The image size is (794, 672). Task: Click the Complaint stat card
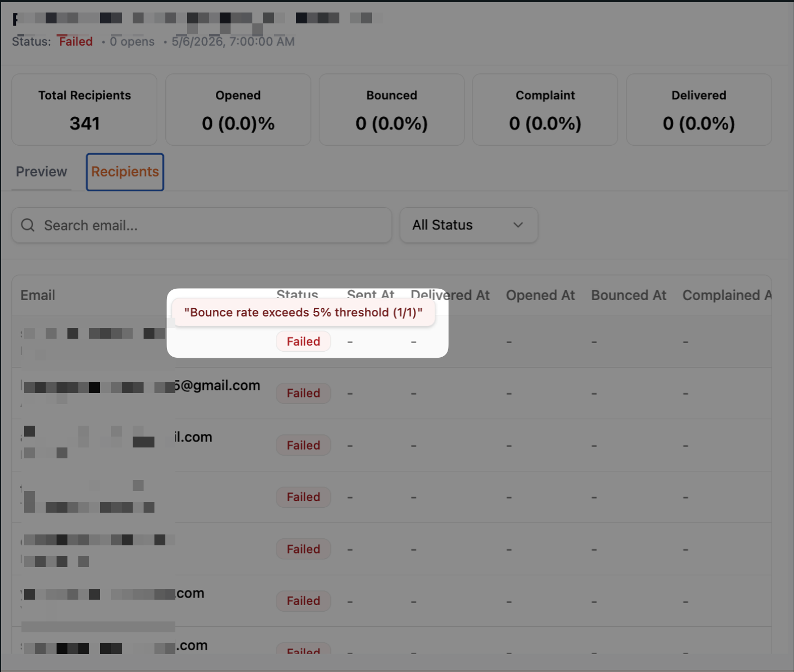(x=545, y=110)
